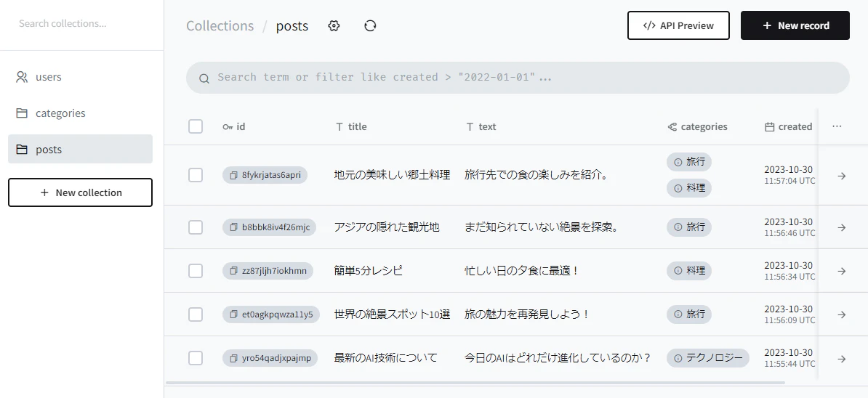Check the row for アジアの隠れた観光地

[196, 227]
